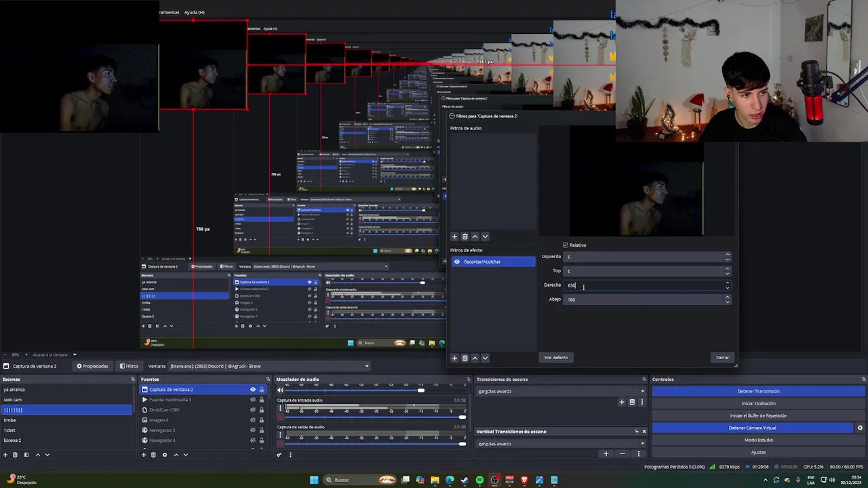This screenshot has height=488, width=868.
Task: Hide Captura de ventana 2 source eye
Action: pyautogui.click(x=253, y=390)
